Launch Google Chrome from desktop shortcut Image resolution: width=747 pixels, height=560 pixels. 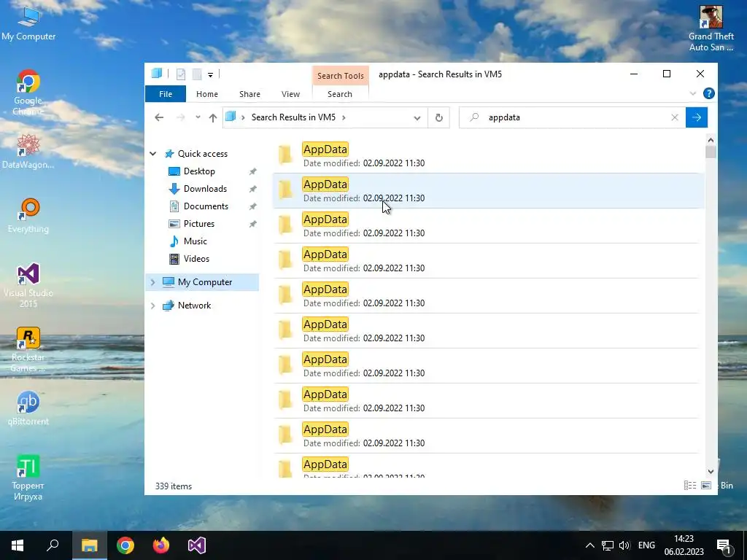(28, 93)
